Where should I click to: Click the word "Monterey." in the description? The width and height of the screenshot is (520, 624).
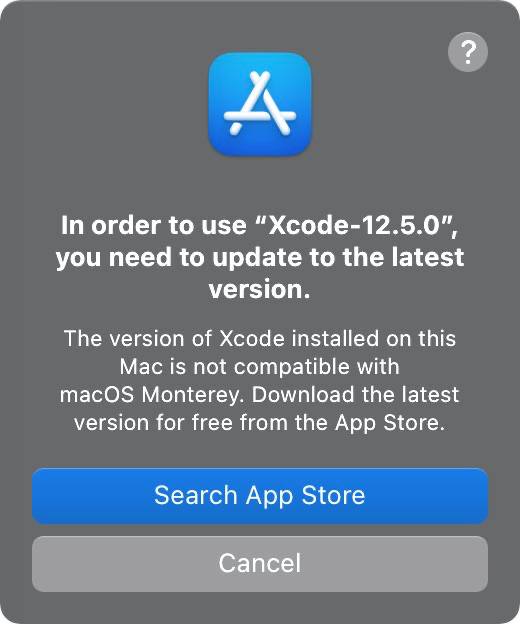coord(192,396)
